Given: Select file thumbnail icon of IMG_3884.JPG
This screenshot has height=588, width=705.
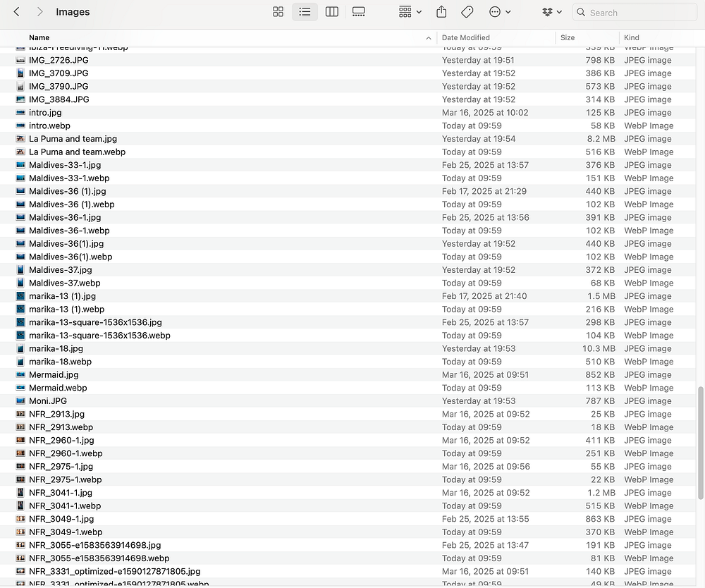Looking at the screenshot, I should point(20,99).
